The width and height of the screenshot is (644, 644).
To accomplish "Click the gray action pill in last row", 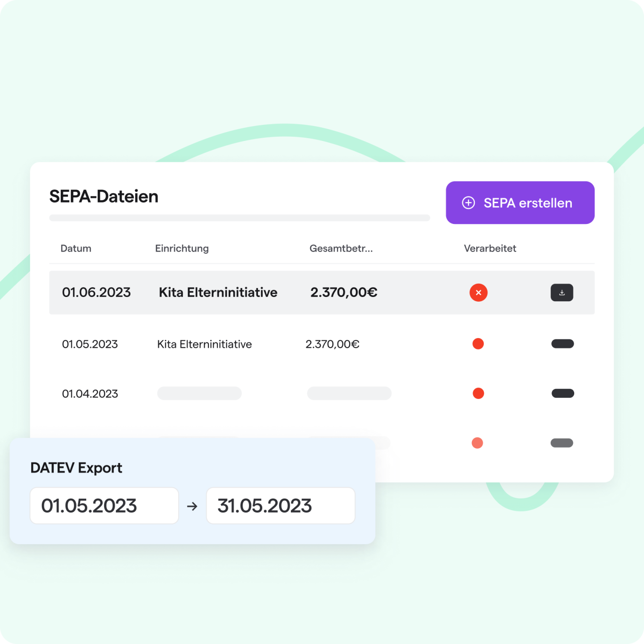I will point(561,443).
